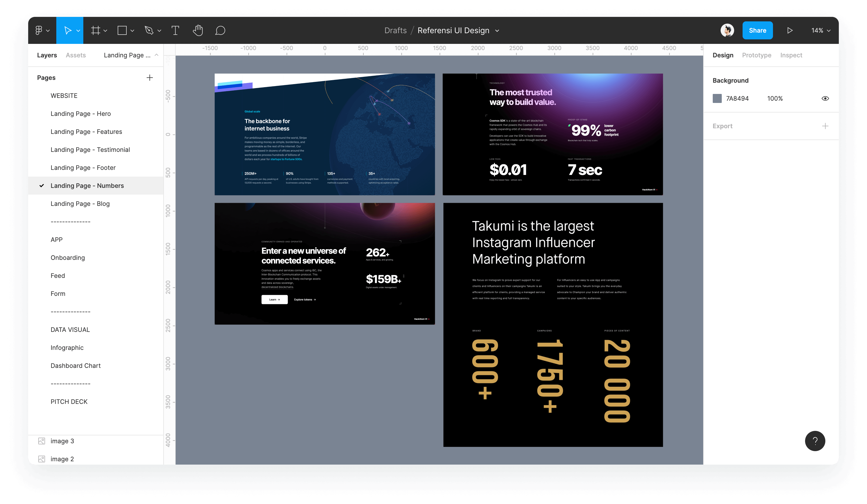Viewport: 867px width, 504px height.
Task: Open file title dropdown chevron
Action: click(497, 31)
